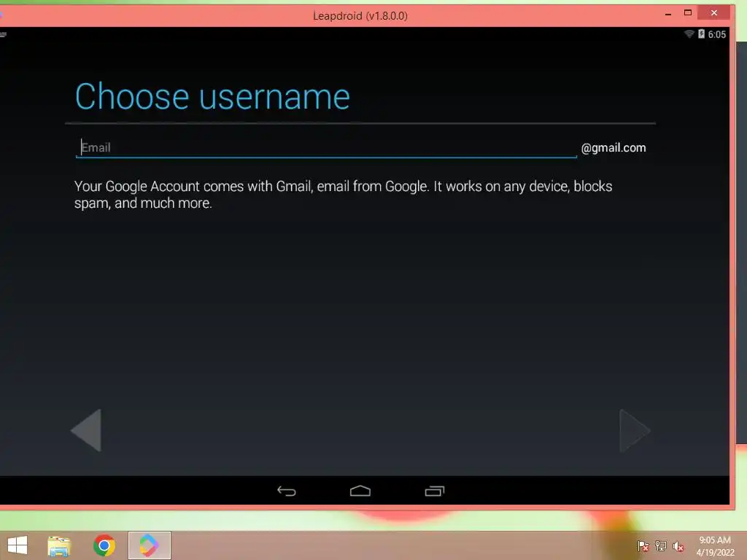Image resolution: width=747 pixels, height=560 pixels.
Task: Click the battery icon in Android status bar
Action: [701, 34]
